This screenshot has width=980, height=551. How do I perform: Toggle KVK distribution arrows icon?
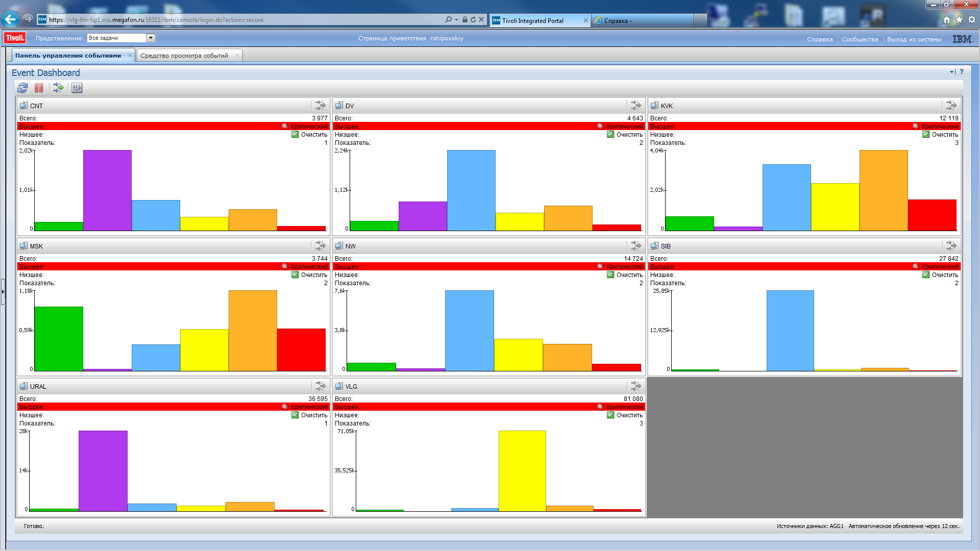tap(951, 105)
